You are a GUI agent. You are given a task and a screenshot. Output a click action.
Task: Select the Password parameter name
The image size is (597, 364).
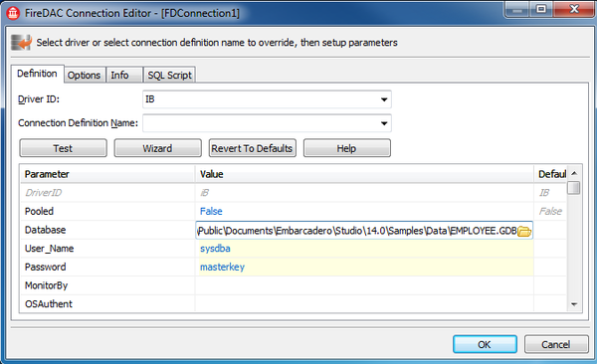pyautogui.click(x=46, y=268)
